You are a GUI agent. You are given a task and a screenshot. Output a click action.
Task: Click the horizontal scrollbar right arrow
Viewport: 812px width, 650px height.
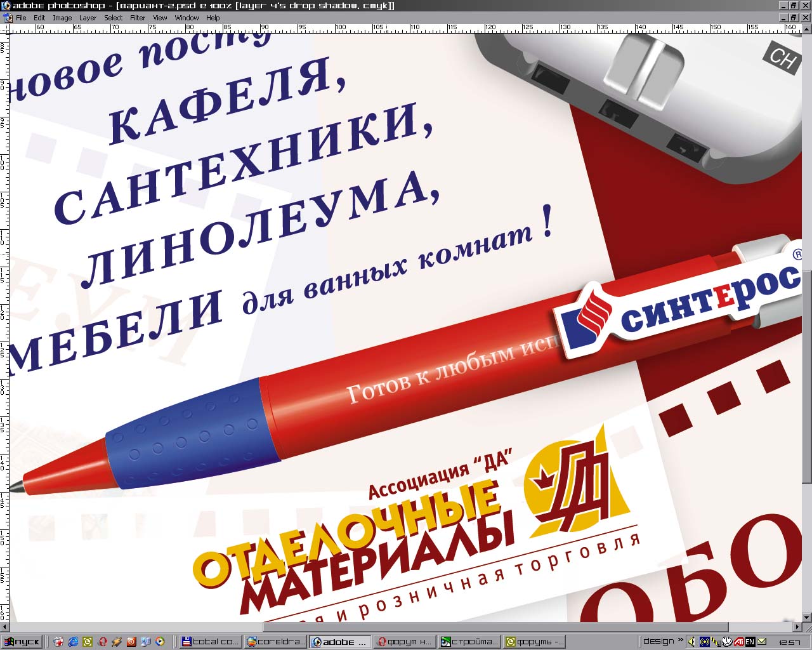797,627
